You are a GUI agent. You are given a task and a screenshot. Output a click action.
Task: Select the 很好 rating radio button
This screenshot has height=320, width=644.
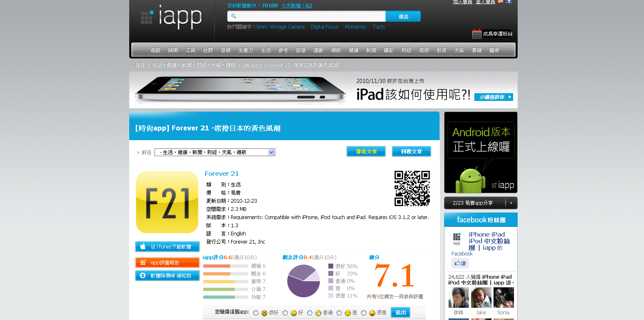256,313
